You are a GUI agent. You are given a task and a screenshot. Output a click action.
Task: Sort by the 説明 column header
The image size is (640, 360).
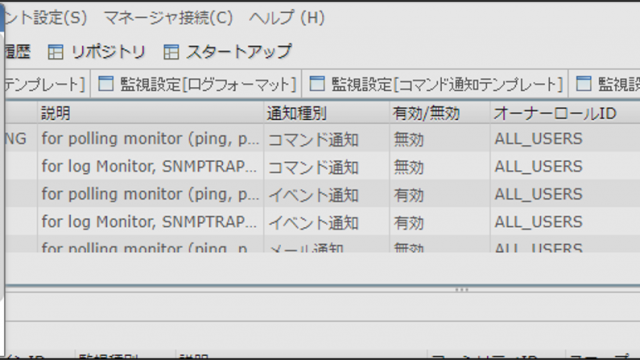[x=151, y=113]
